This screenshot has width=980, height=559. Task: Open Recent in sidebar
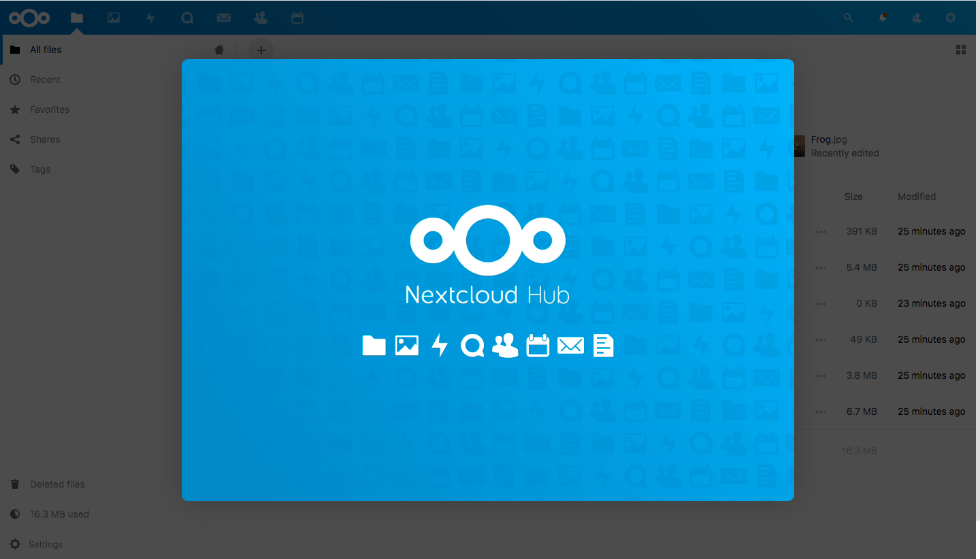pyautogui.click(x=102, y=80)
